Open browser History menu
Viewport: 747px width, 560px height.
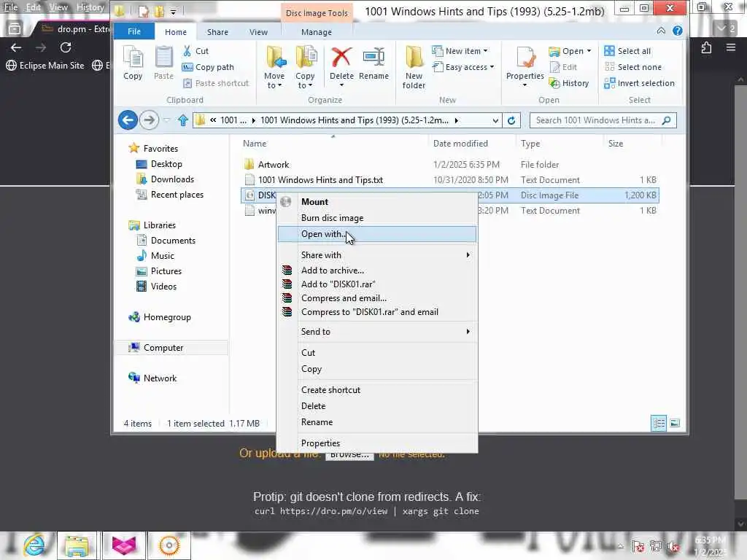(90, 7)
